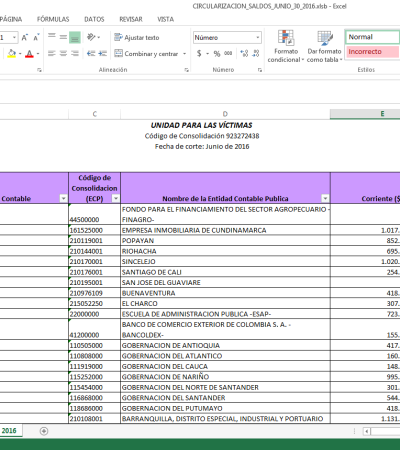The width and height of the screenshot is (400, 450).
Task: Select the EL CHARCO cell
Action: [x=225, y=303]
